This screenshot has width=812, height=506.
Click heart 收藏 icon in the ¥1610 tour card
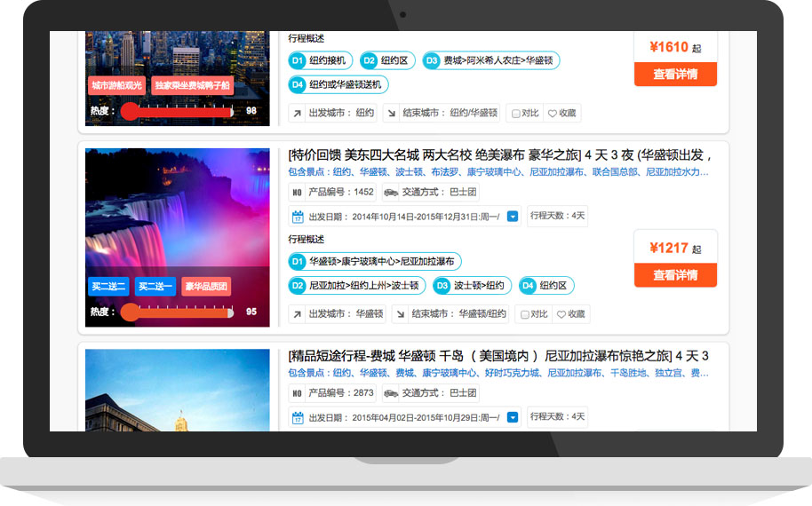[x=553, y=114]
